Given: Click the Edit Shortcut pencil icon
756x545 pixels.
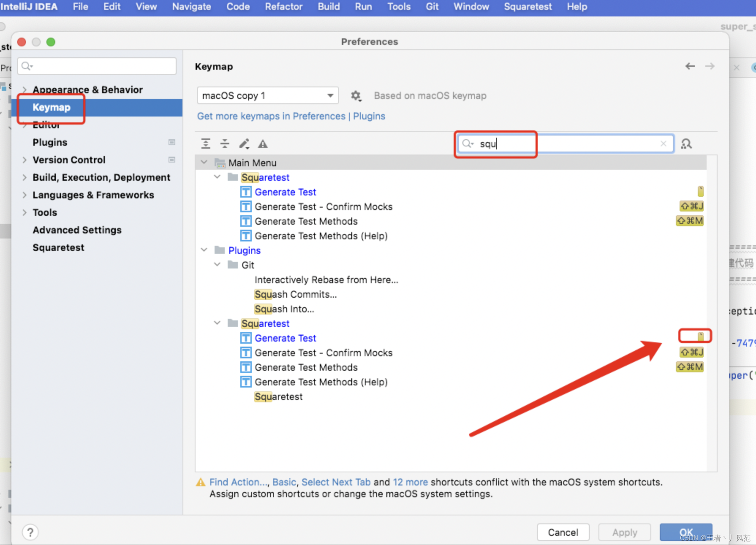Looking at the screenshot, I should click(244, 144).
